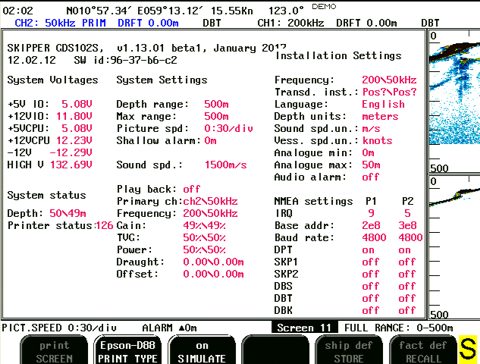The width and height of the screenshot is (480, 364).
Task: Click the lower 200kHz echogram display
Action: coord(454,247)
